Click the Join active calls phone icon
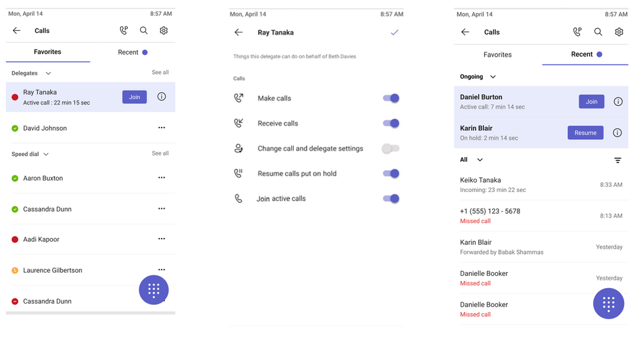The width and height of the screenshot is (644, 341). click(239, 199)
